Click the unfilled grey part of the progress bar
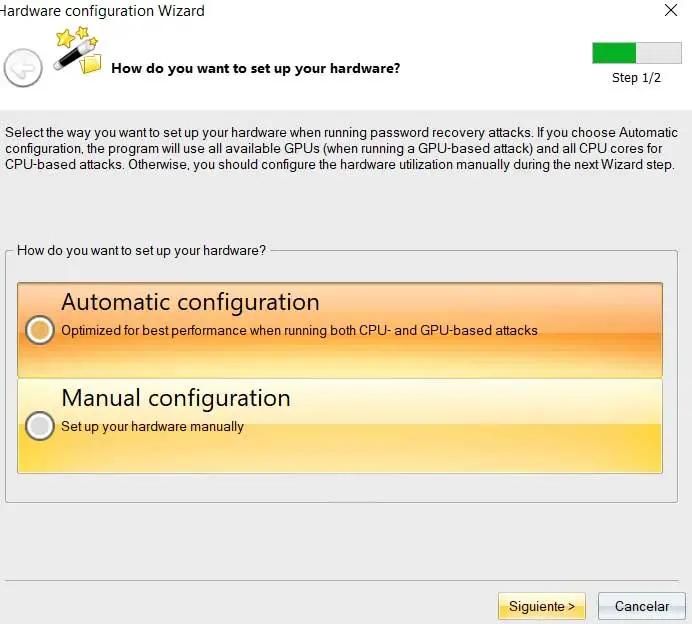The height and width of the screenshot is (624, 692). pos(659,53)
